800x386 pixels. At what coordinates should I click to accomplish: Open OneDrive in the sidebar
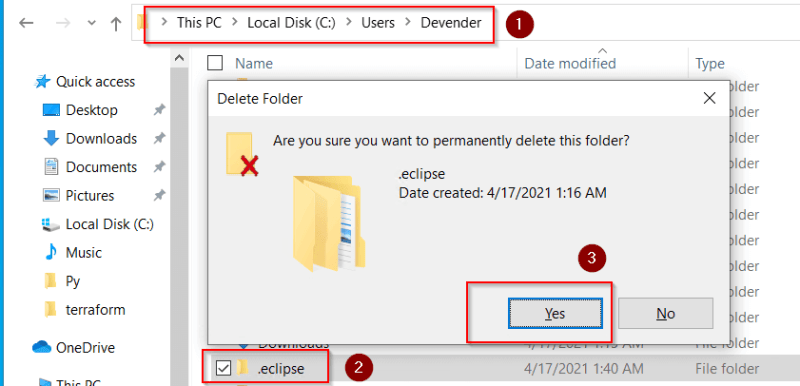85,348
